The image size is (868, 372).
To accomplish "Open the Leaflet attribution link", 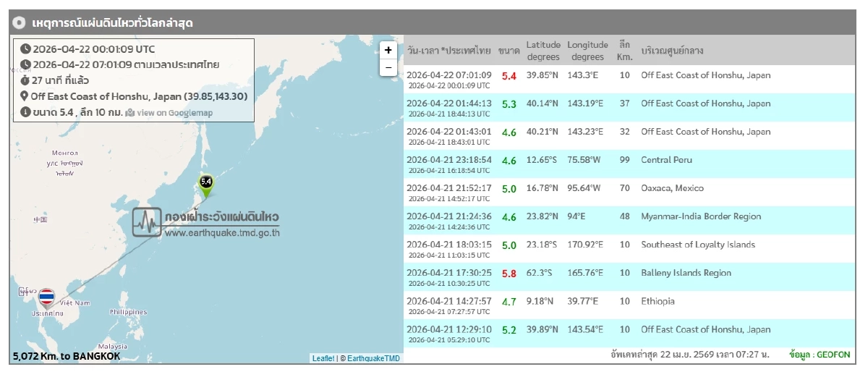I will tap(323, 358).
